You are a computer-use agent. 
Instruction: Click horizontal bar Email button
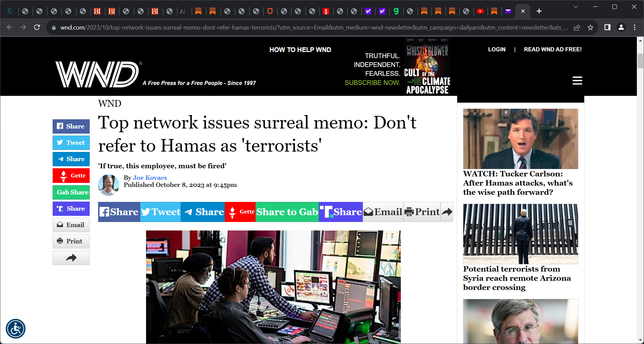click(383, 212)
